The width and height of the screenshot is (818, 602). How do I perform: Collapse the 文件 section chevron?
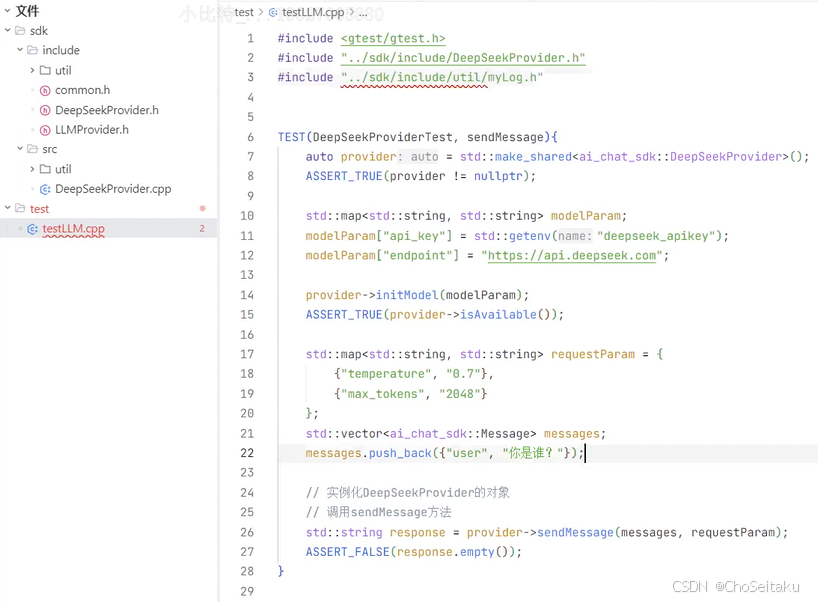point(7,10)
